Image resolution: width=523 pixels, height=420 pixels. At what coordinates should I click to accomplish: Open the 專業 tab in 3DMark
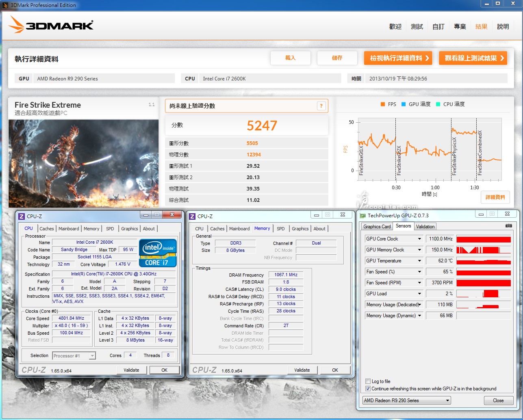(460, 26)
